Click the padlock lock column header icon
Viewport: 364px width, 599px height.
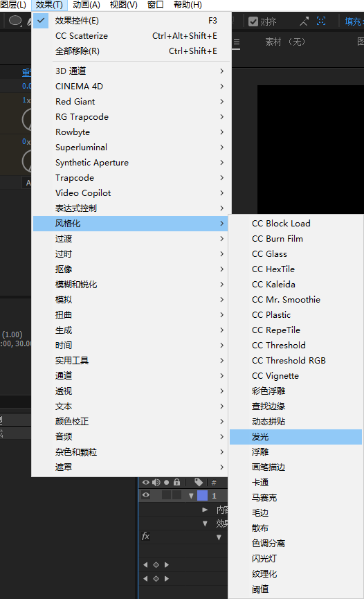(x=176, y=482)
